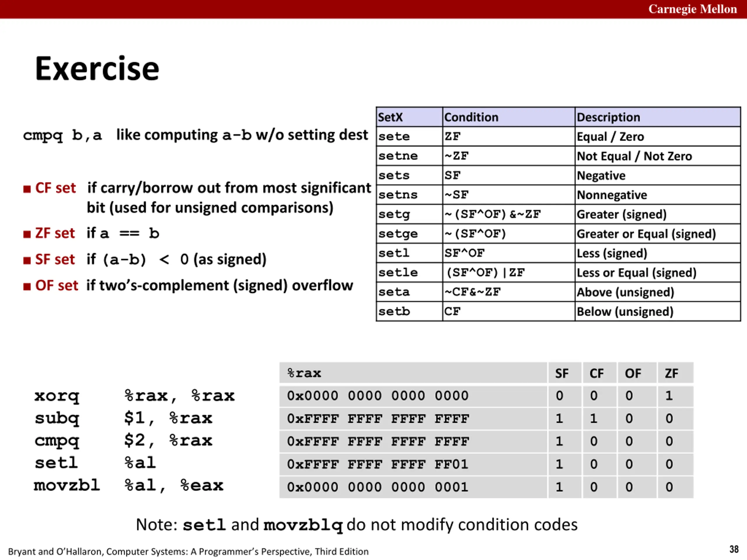Select the 'sete' table cell
747x560 pixels.
409,136
